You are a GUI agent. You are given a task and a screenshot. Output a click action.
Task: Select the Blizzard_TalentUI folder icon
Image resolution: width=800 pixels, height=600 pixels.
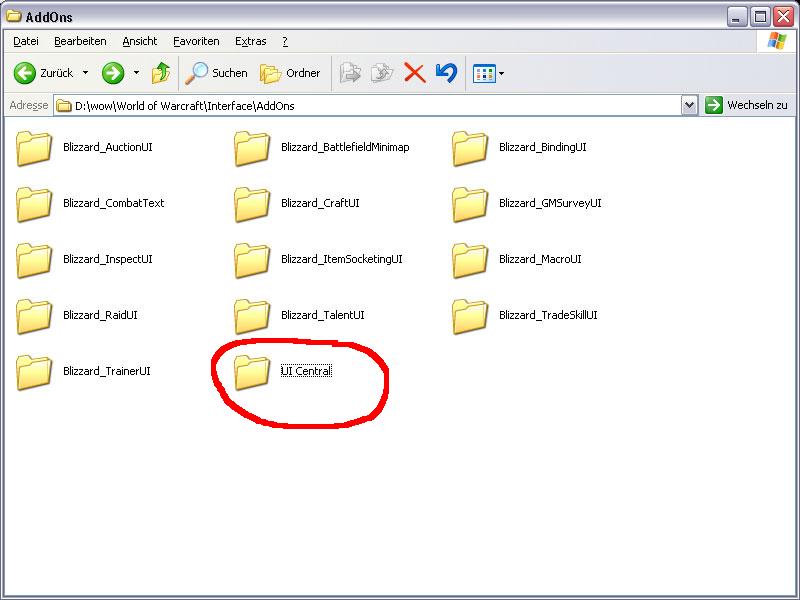click(x=252, y=317)
